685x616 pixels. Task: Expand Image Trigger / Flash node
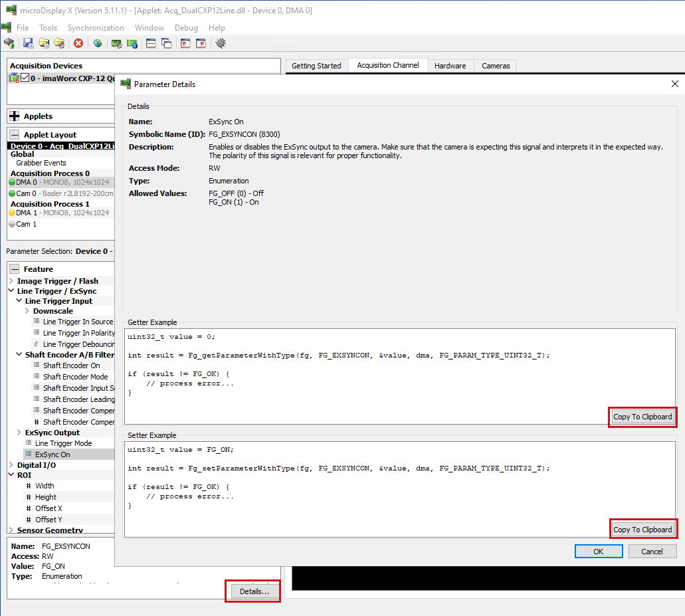[x=11, y=281]
